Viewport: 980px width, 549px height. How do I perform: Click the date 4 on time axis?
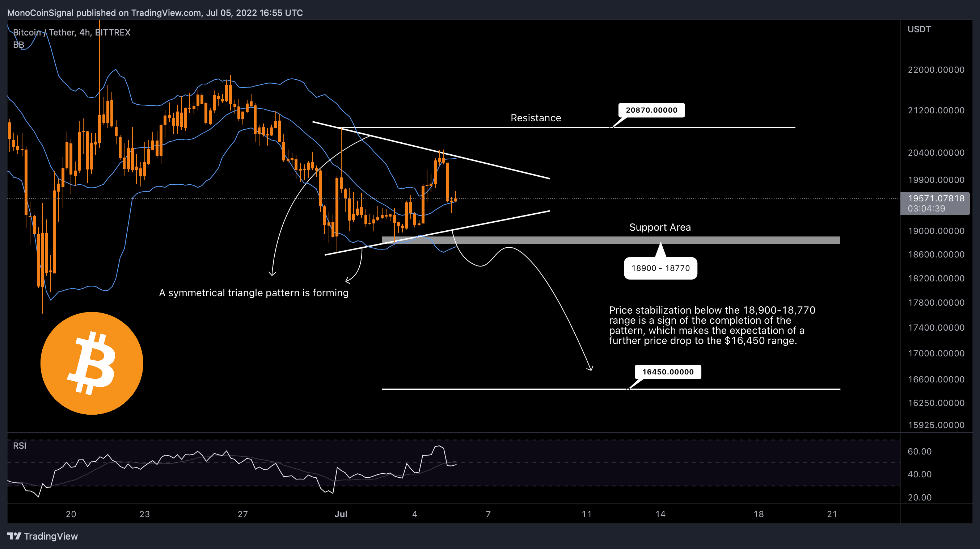(415, 514)
